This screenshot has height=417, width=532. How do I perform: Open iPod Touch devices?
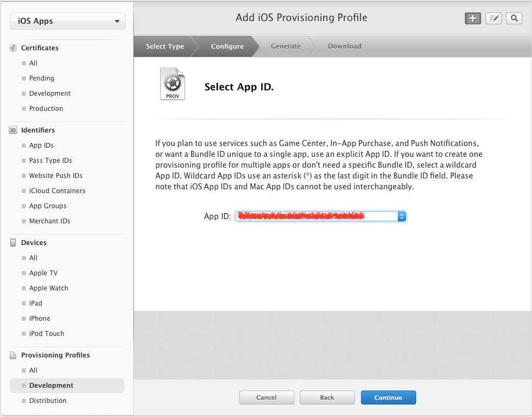pos(47,334)
